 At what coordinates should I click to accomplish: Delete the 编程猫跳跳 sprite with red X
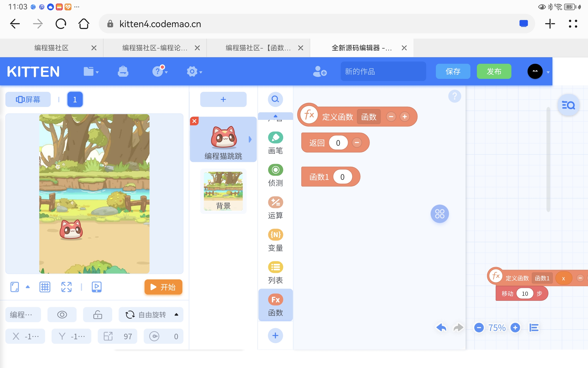tap(194, 121)
